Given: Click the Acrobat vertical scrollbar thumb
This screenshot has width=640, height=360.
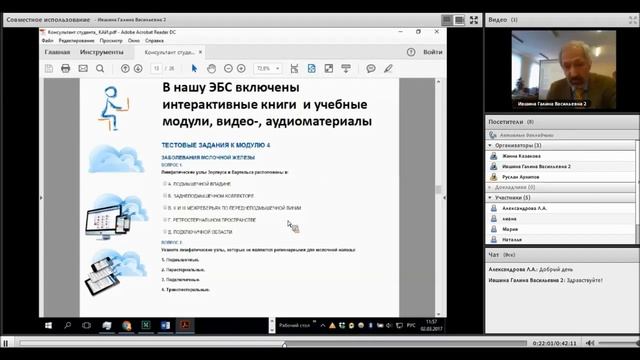Looking at the screenshot, I should (439, 189).
